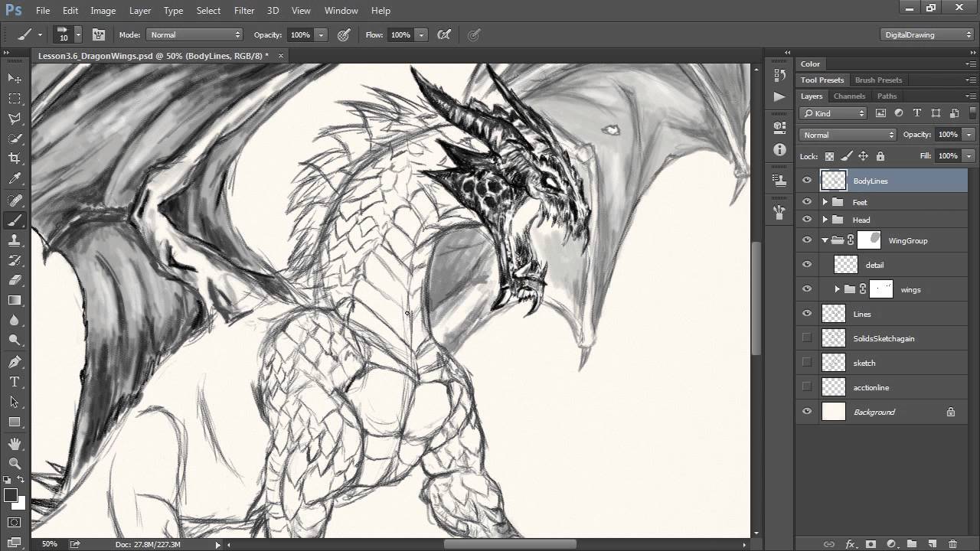980x551 pixels.
Task: Select the Crop tool
Action: [15, 158]
